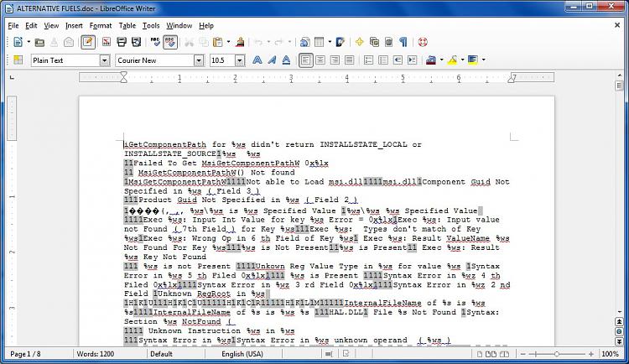Open the Navigator star icon

360,42
